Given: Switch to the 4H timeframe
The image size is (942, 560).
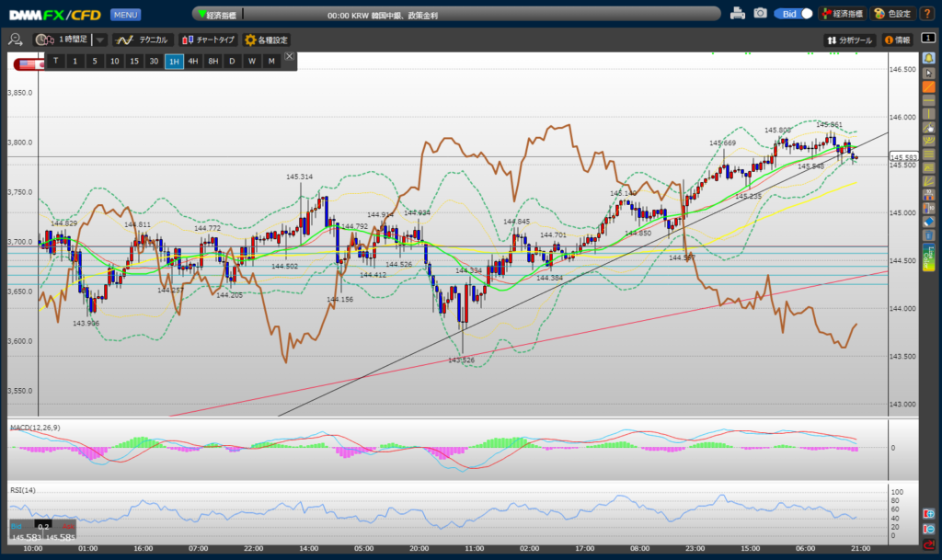Looking at the screenshot, I should click(193, 61).
